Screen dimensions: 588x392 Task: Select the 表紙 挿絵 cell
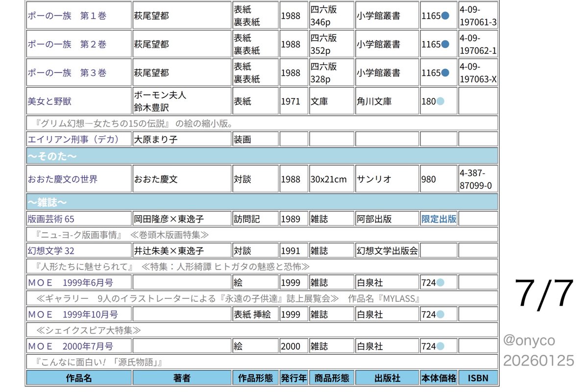tap(255, 314)
